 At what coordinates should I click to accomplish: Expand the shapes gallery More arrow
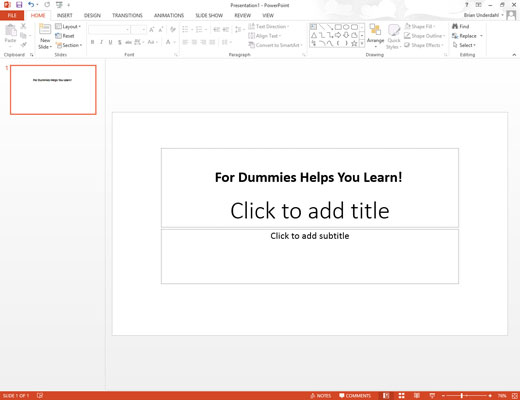point(362,43)
